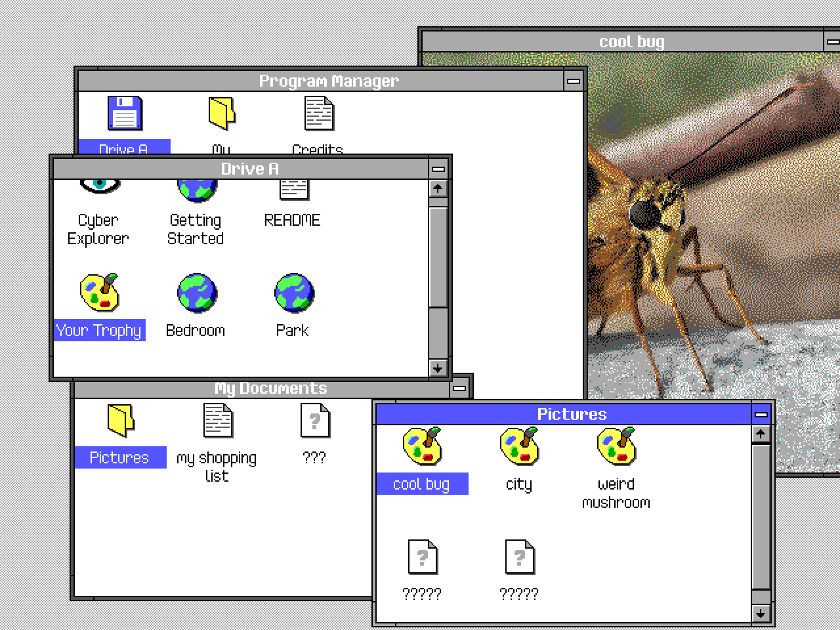
Task: Click the My Documents title bar
Action: (x=262, y=388)
